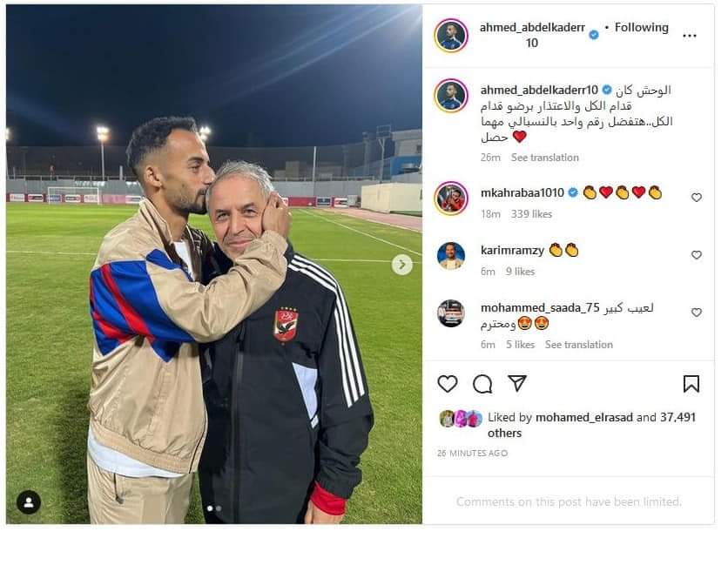Open the comment bubble icon
Screen dimensions: 728x565
[482, 384]
